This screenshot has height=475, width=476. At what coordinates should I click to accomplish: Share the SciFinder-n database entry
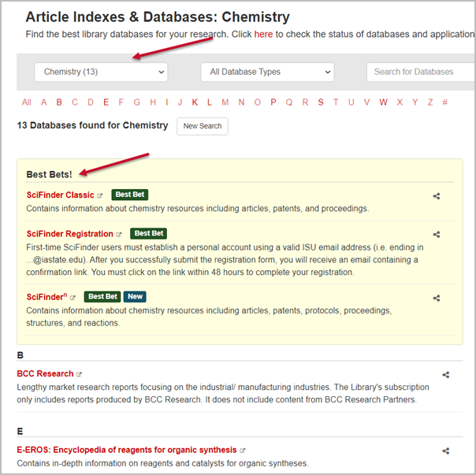(x=437, y=298)
